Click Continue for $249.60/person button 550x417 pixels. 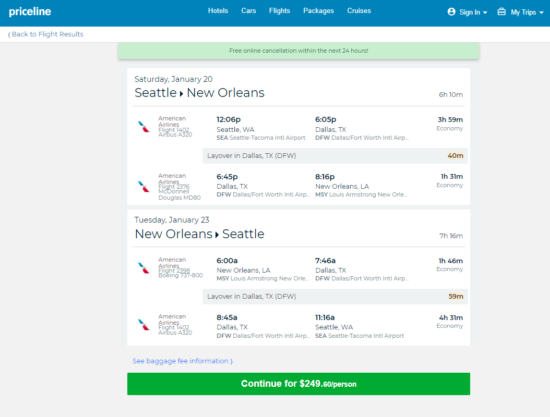click(x=299, y=384)
